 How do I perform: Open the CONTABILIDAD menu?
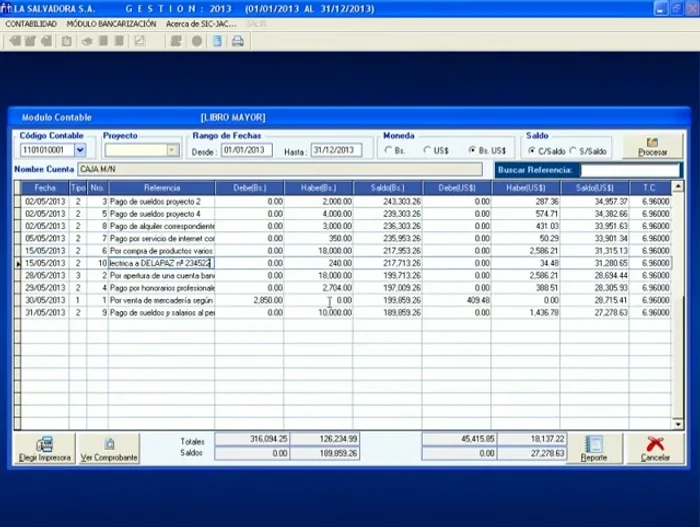[x=31, y=23]
